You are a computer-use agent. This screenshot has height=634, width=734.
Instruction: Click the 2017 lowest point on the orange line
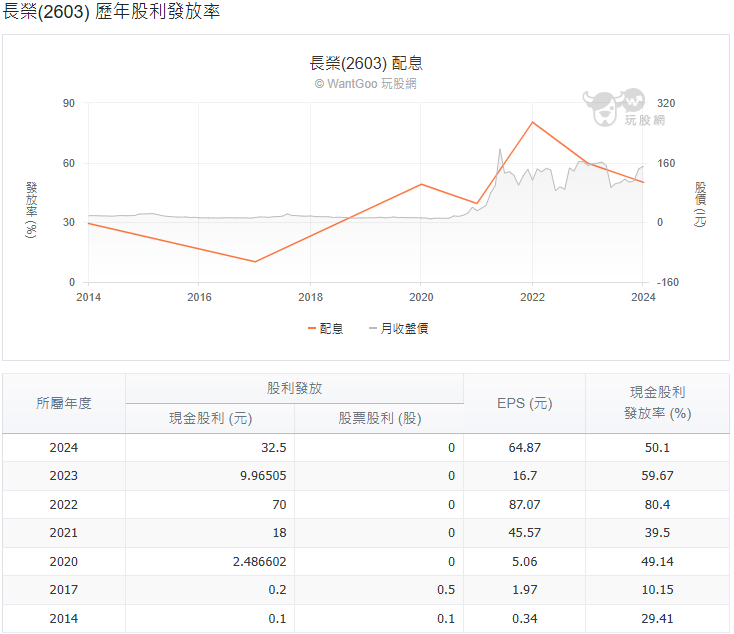(x=255, y=262)
